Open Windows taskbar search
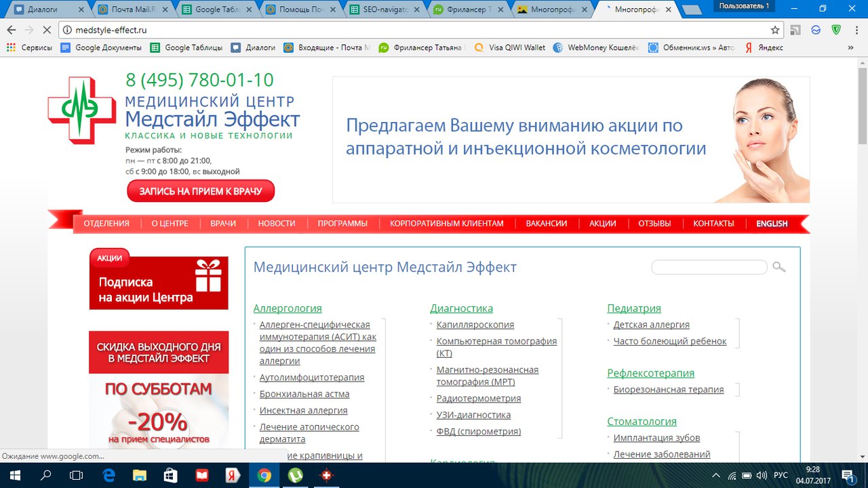 [46, 475]
